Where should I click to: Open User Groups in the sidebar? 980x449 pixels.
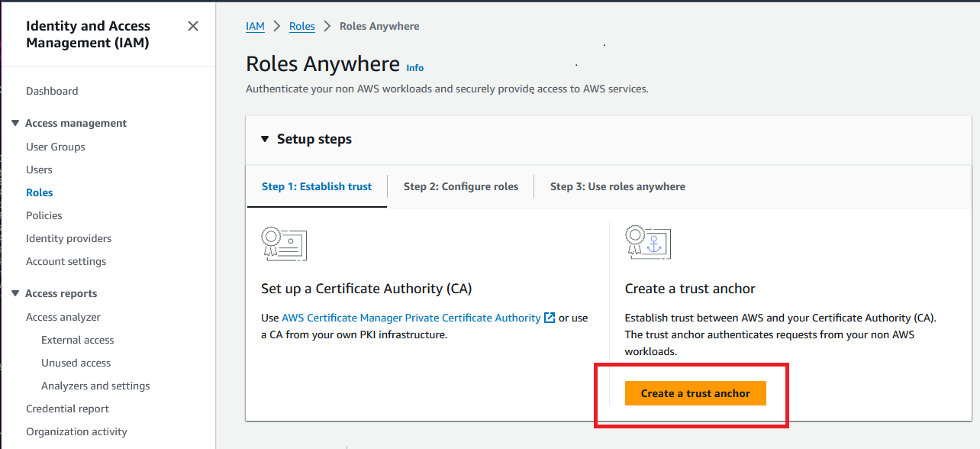click(56, 147)
